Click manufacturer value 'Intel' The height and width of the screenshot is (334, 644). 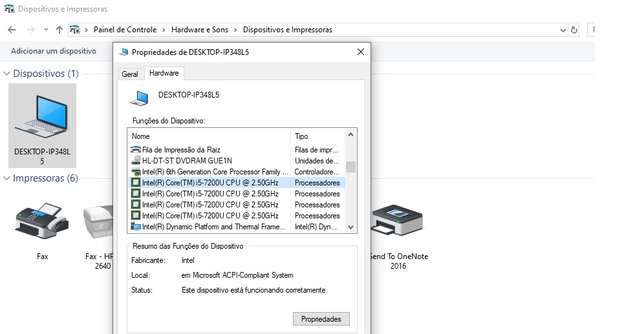click(188, 260)
